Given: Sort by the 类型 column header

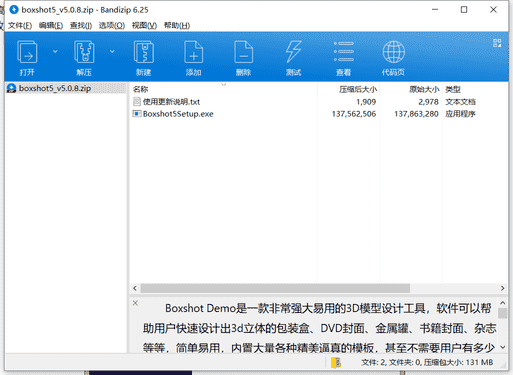Looking at the screenshot, I should pyautogui.click(x=453, y=89).
